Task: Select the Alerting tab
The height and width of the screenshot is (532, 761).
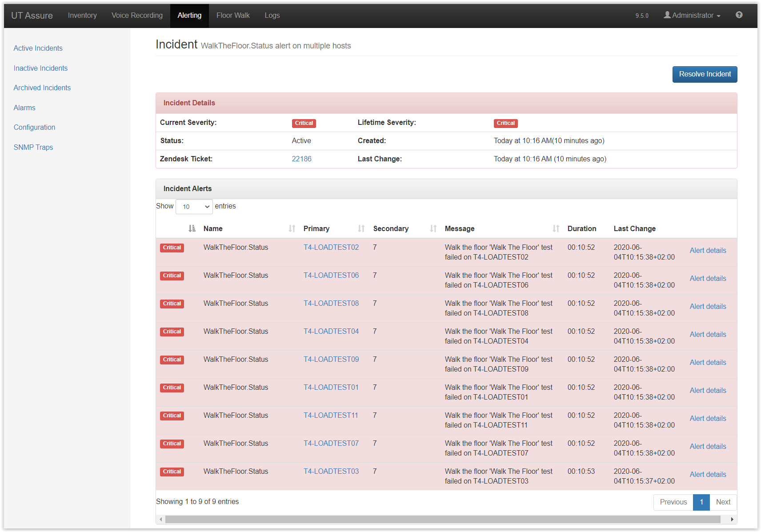Action: coord(189,15)
